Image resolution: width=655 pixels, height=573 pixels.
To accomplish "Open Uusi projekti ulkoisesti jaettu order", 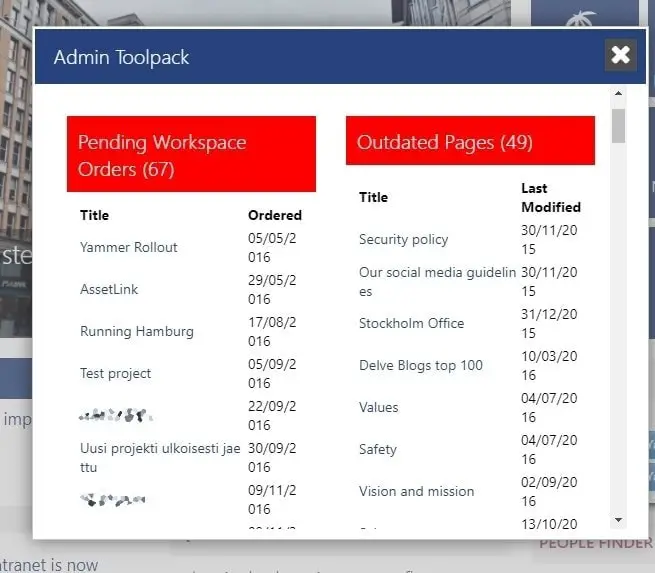I will pyautogui.click(x=160, y=457).
